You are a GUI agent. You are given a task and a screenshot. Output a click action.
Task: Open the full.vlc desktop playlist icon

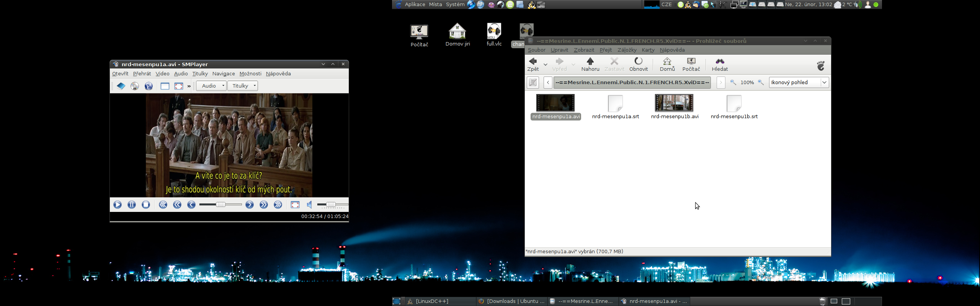(494, 35)
